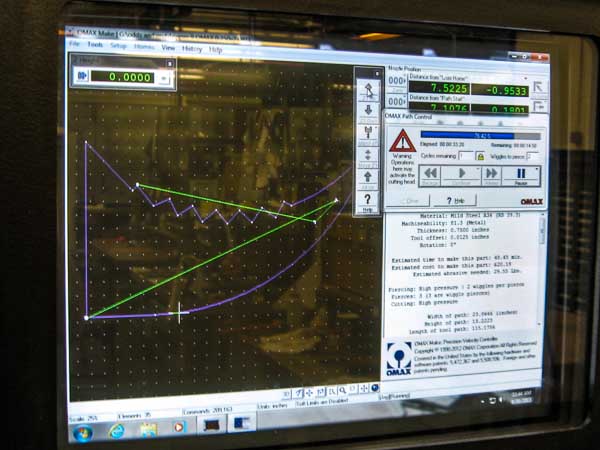The width and height of the screenshot is (600, 450).
Task: Click the Help question mark in Z toolbar
Action: point(368,201)
